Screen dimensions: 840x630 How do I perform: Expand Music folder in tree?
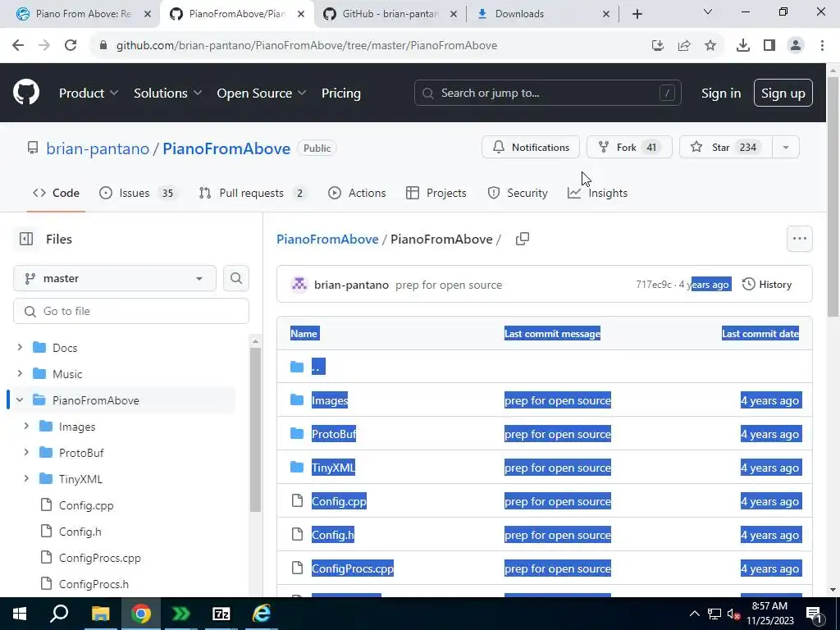point(20,373)
